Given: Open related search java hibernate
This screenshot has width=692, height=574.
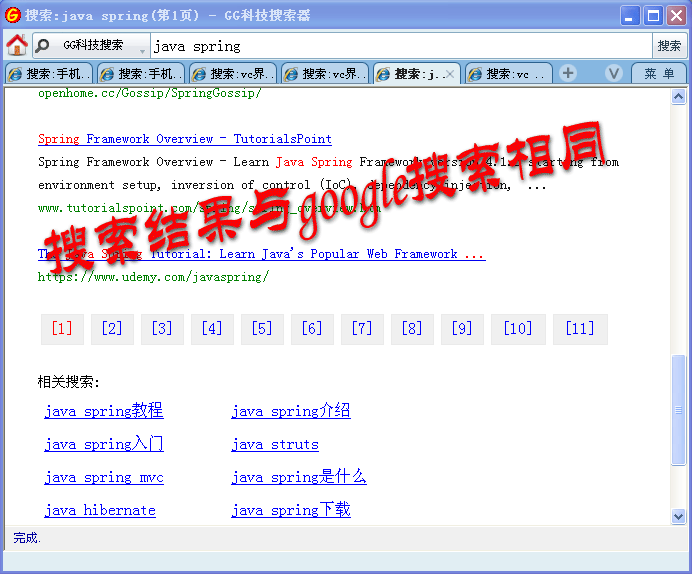Looking at the screenshot, I should pos(100,510).
